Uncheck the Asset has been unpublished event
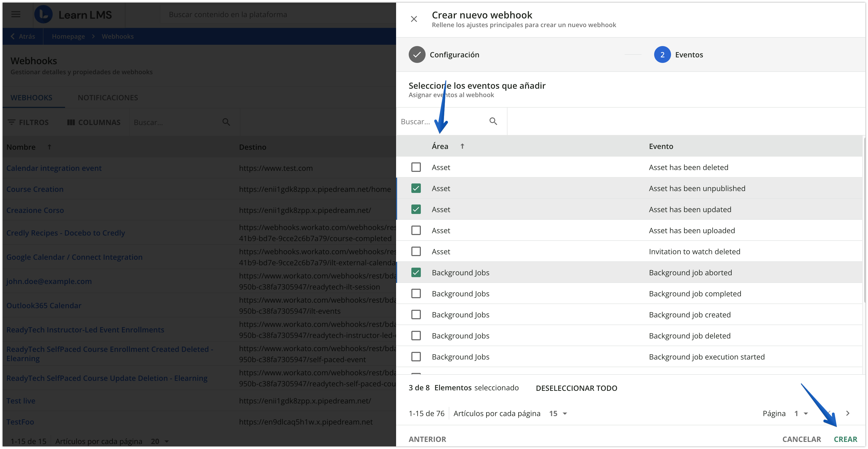 [416, 188]
